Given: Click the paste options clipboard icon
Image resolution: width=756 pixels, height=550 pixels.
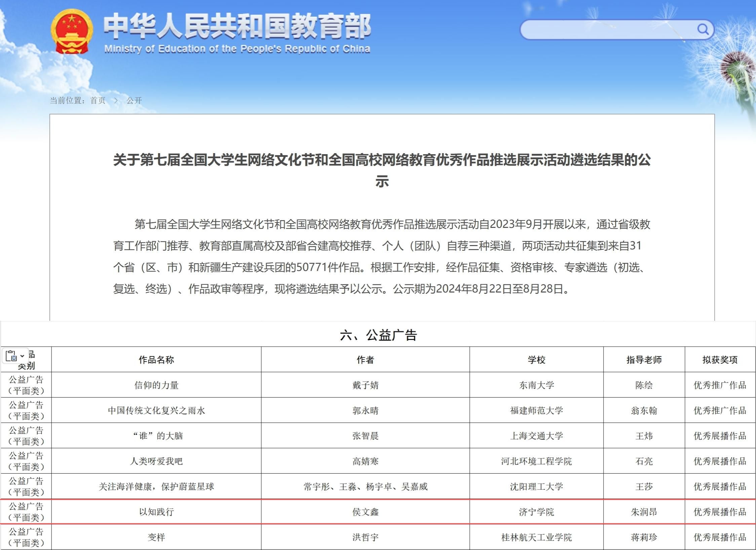Looking at the screenshot, I should pyautogui.click(x=11, y=355).
